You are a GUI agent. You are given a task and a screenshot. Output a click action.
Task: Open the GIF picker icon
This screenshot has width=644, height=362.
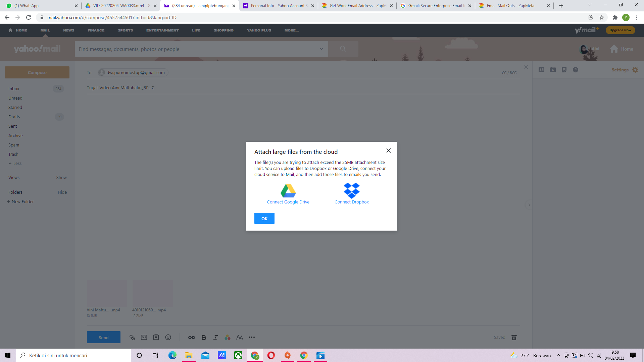click(x=144, y=337)
